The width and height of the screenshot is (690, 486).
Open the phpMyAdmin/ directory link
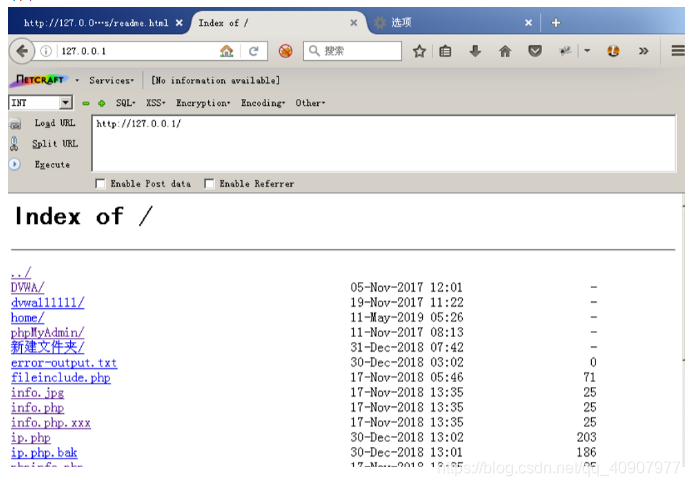(48, 332)
